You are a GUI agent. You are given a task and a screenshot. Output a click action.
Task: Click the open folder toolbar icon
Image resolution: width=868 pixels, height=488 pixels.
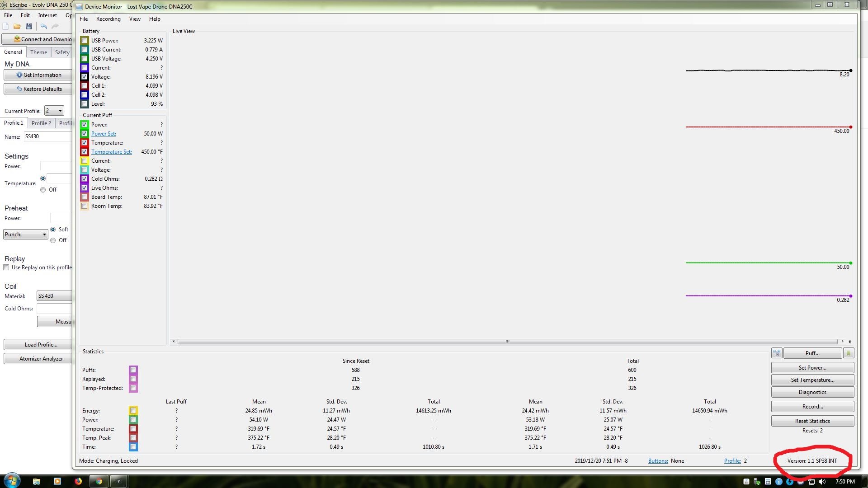[x=17, y=26]
